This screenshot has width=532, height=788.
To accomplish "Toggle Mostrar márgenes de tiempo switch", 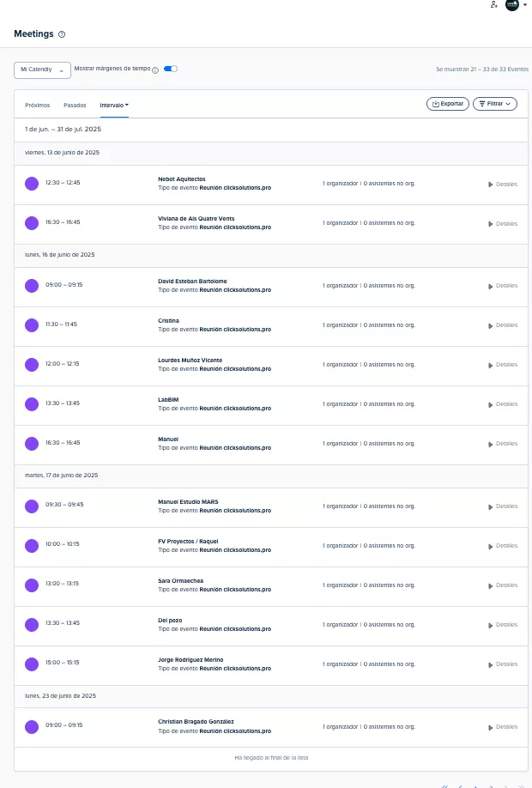I will pos(171,69).
